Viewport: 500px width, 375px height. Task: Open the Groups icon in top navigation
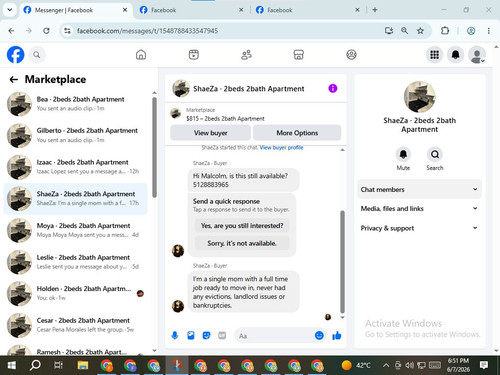[351, 55]
